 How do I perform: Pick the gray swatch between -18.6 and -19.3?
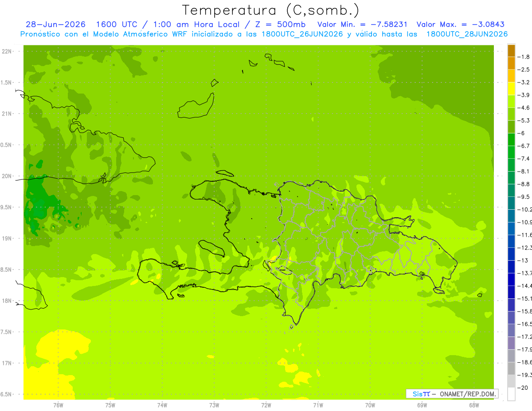511,368
